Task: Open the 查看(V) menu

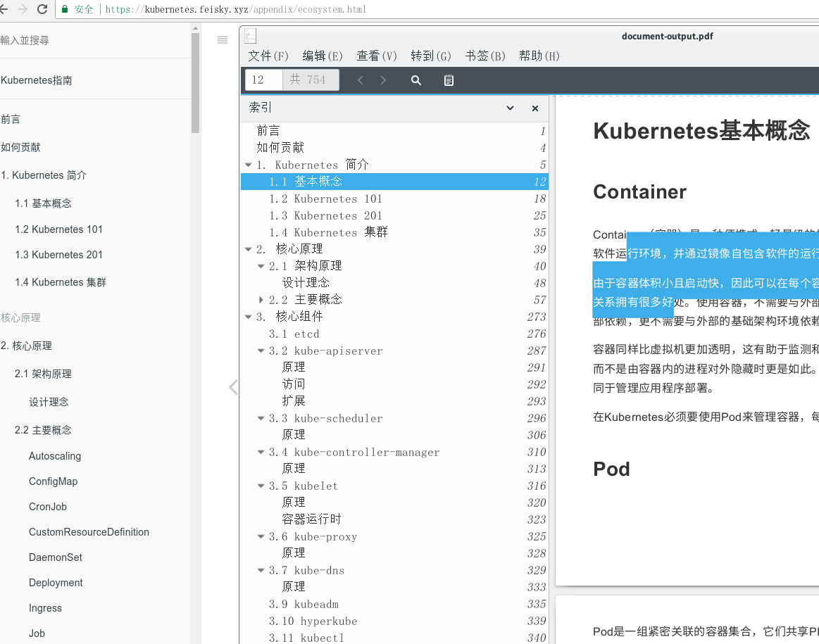Action: coord(377,56)
